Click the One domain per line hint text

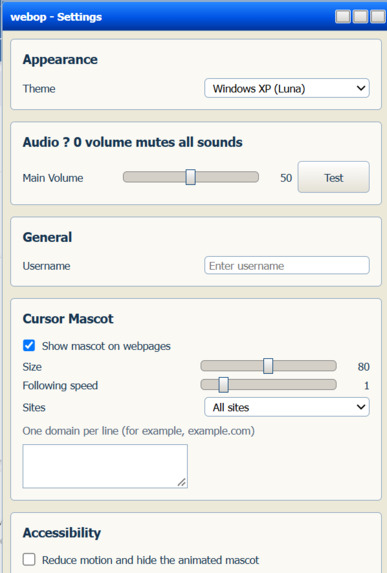coord(139,431)
